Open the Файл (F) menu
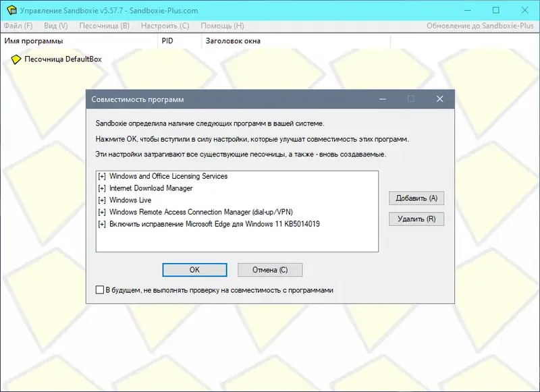The width and height of the screenshot is (540, 392). pos(18,26)
